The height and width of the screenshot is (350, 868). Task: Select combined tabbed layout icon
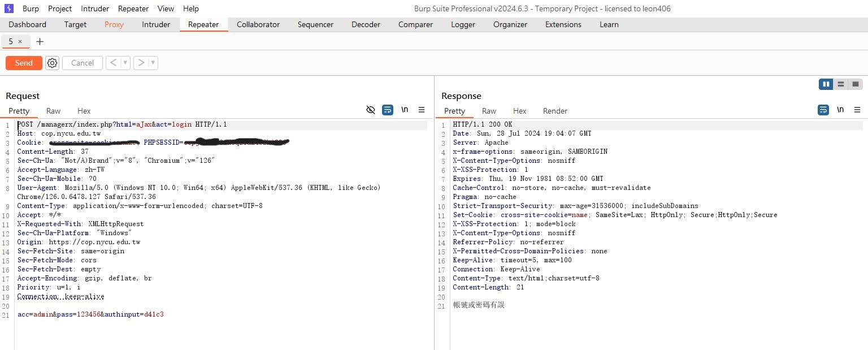(856, 84)
